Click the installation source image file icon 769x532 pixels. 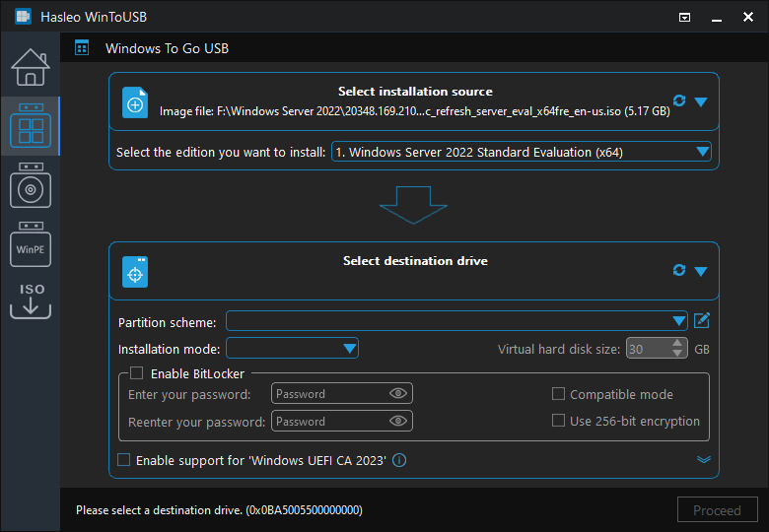coord(135,101)
